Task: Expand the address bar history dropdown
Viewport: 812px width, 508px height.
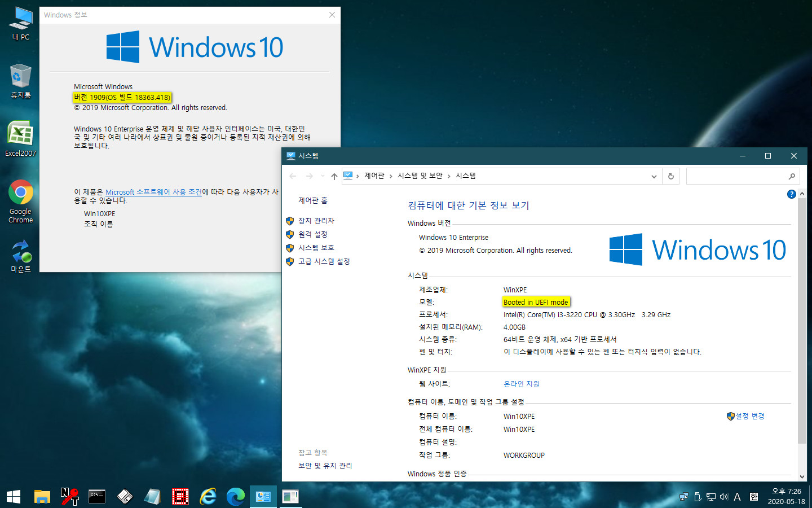Action: pos(654,176)
